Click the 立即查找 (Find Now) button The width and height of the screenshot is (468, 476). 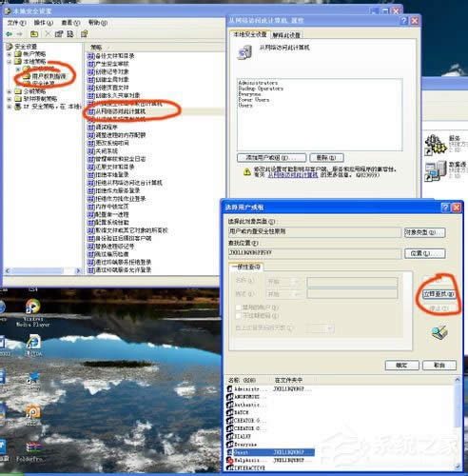pyautogui.click(x=439, y=294)
